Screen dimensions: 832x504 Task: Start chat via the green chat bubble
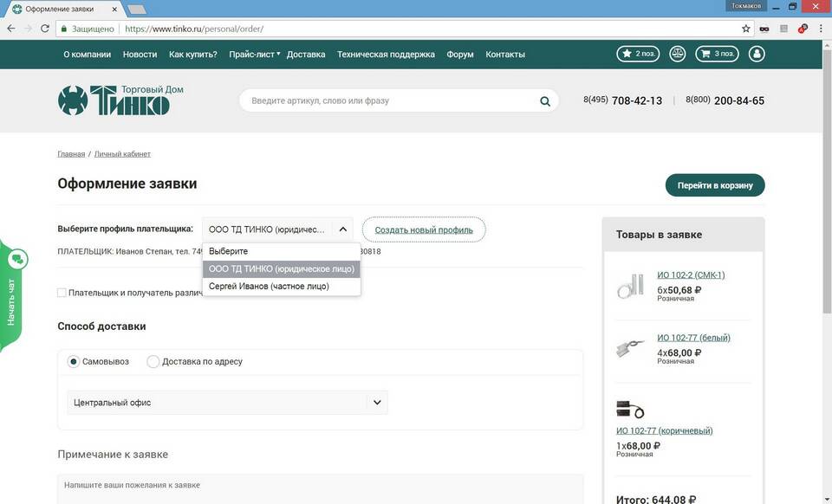(x=17, y=259)
